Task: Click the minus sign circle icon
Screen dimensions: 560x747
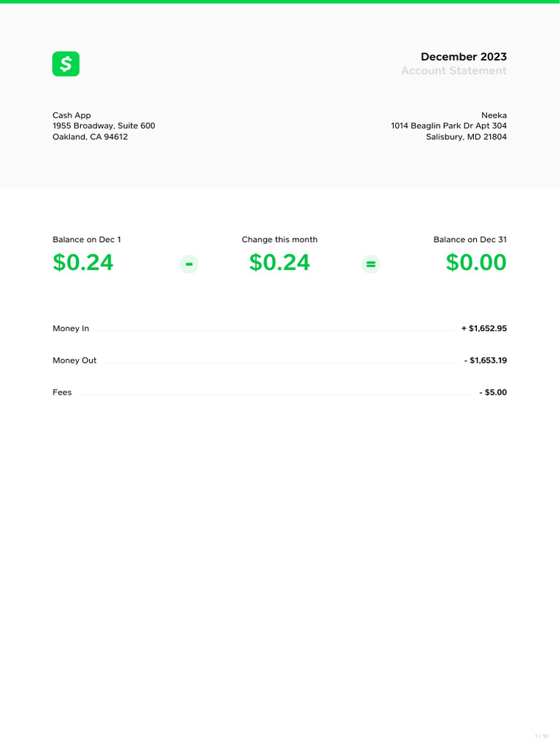Action: coord(189,264)
